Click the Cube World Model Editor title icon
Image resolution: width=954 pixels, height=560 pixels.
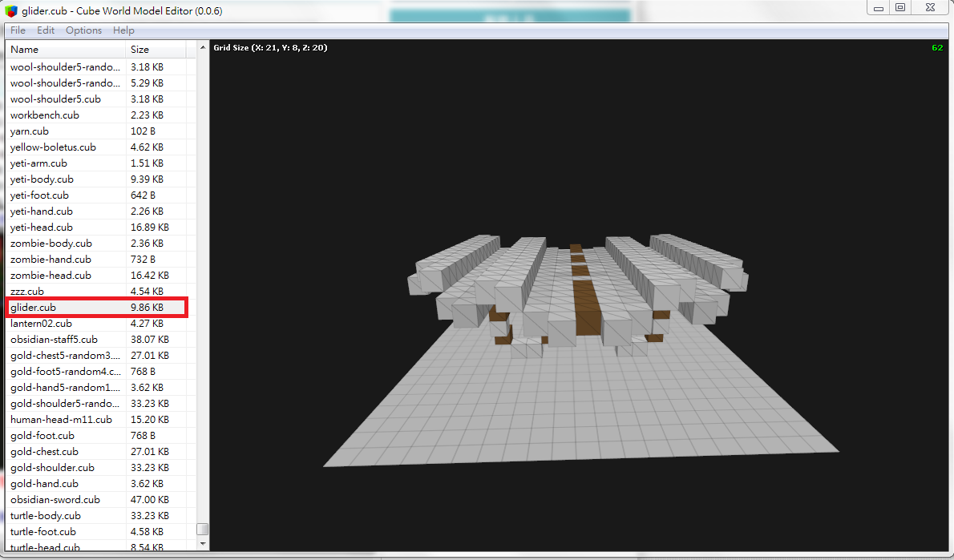[x=10, y=11]
